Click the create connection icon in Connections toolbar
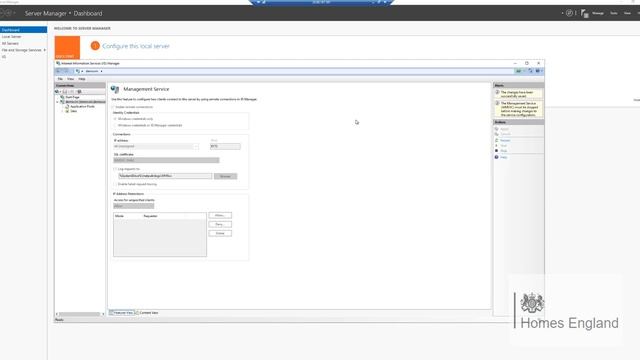This screenshot has width=640, height=360. pyautogui.click(x=57, y=92)
